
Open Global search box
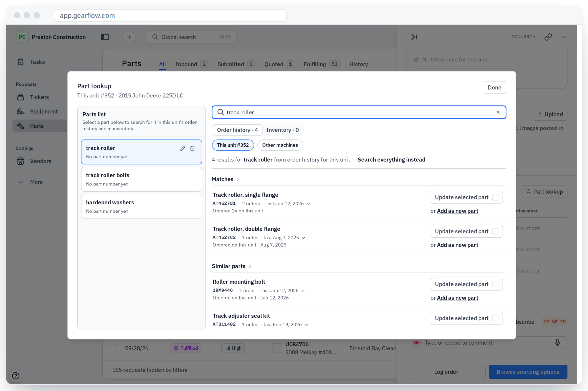(191, 37)
